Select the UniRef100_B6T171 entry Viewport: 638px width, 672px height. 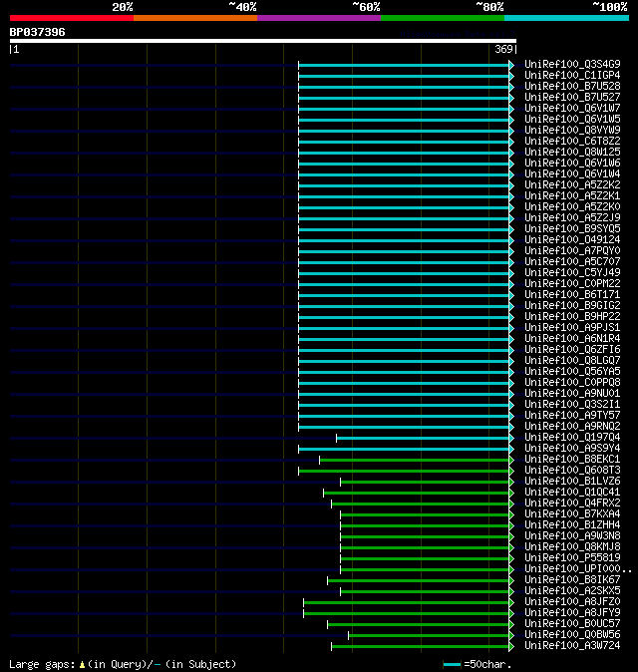tap(572, 294)
